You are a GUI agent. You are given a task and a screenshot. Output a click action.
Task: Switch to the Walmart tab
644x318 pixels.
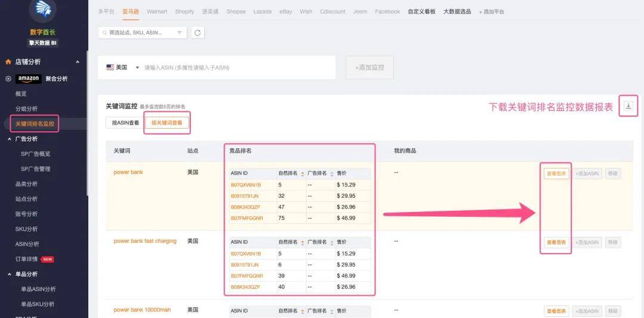point(157,11)
